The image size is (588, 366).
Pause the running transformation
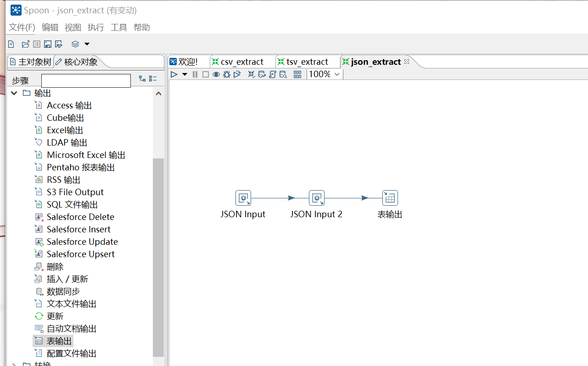tap(195, 74)
